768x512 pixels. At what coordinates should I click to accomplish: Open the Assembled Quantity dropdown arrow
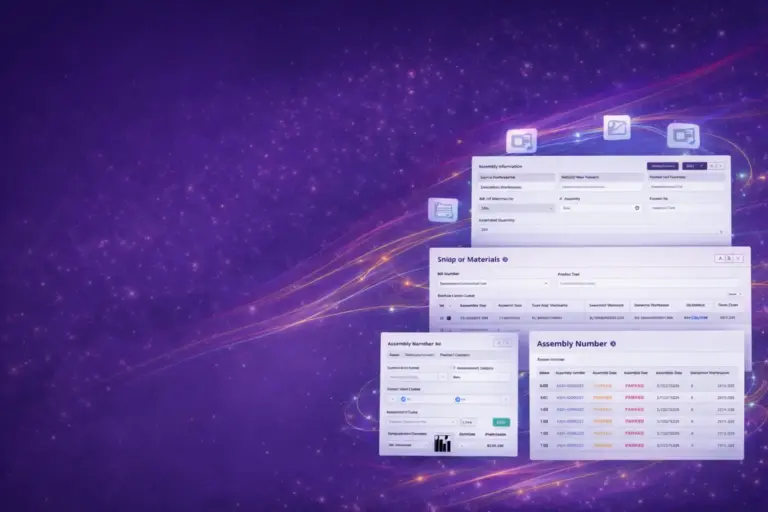click(x=721, y=230)
